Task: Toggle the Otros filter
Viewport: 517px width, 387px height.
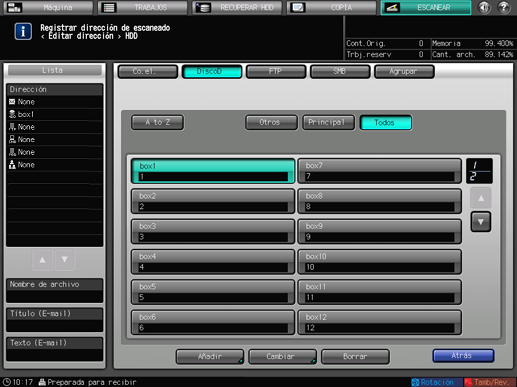Action: point(271,122)
